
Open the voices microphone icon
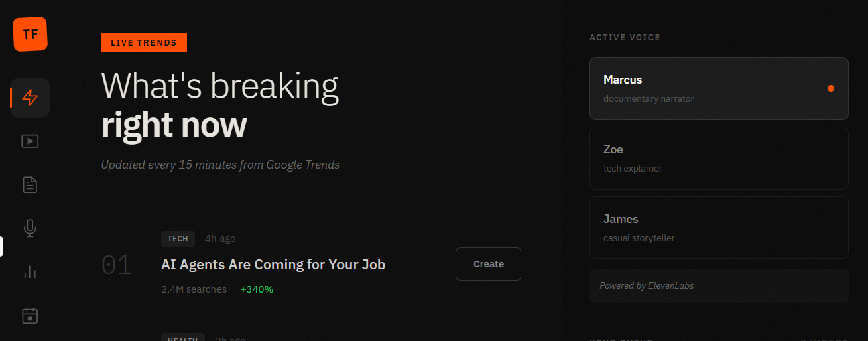[30, 228]
